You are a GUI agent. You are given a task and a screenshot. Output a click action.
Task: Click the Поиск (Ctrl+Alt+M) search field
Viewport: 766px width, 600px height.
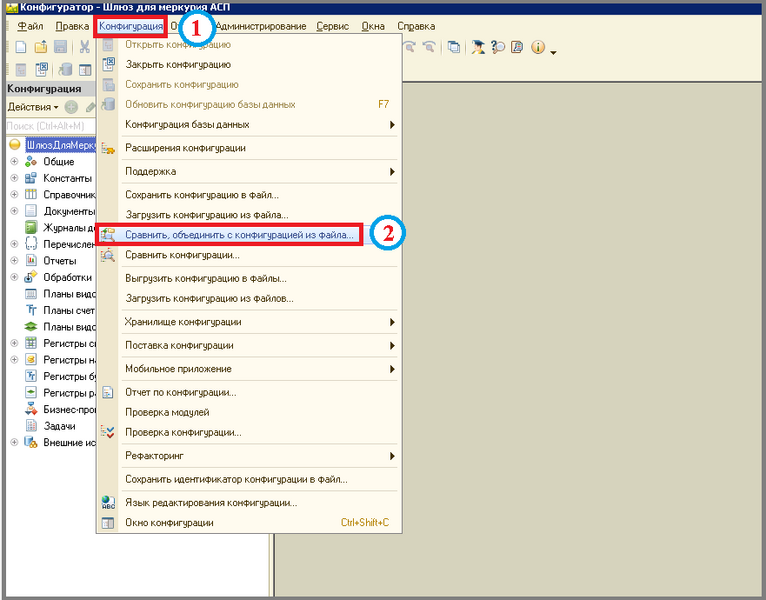(x=50, y=126)
